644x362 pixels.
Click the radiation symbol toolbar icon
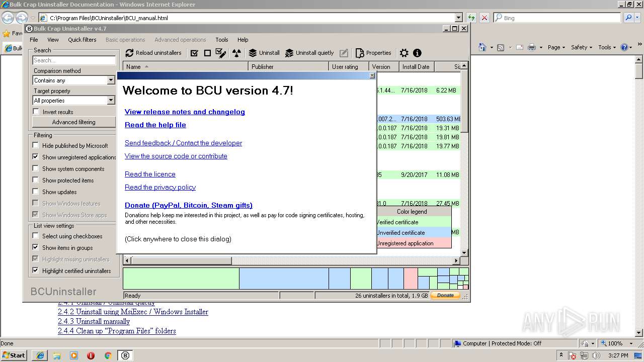click(236, 53)
